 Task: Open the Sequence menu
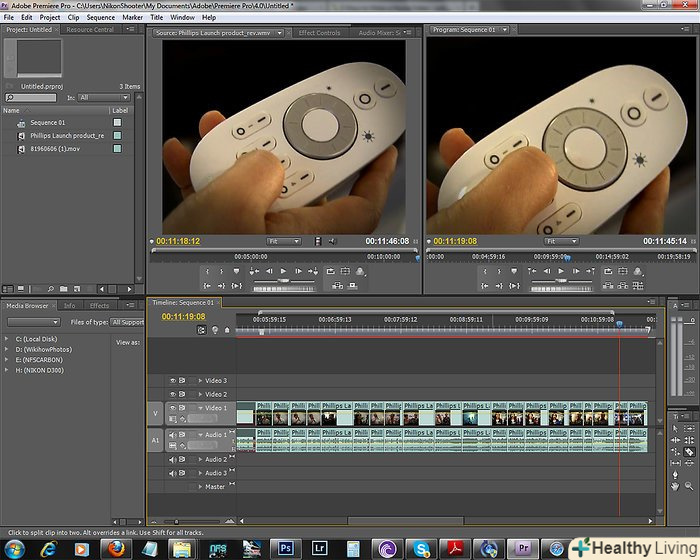click(100, 17)
